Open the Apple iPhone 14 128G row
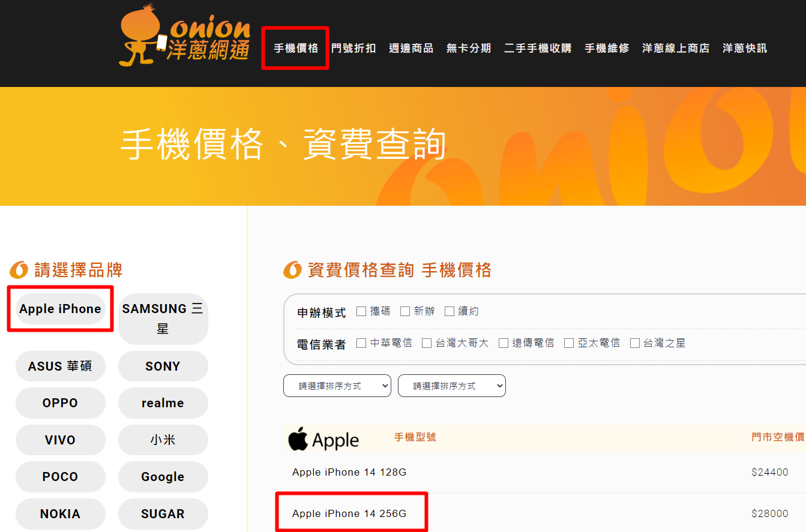Image resolution: width=806 pixels, height=532 pixels. (x=544, y=473)
